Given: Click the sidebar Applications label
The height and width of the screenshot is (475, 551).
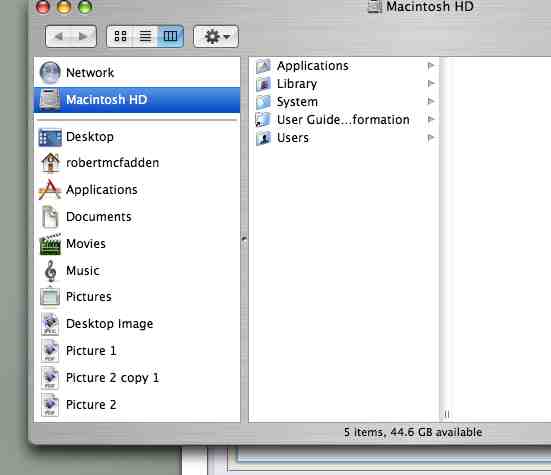Looking at the screenshot, I should tap(102, 190).
